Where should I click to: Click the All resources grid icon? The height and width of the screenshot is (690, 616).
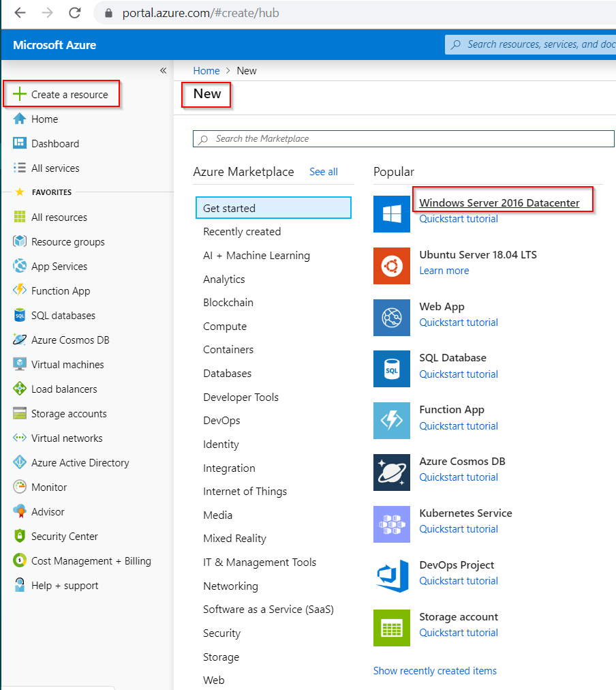pos(19,217)
